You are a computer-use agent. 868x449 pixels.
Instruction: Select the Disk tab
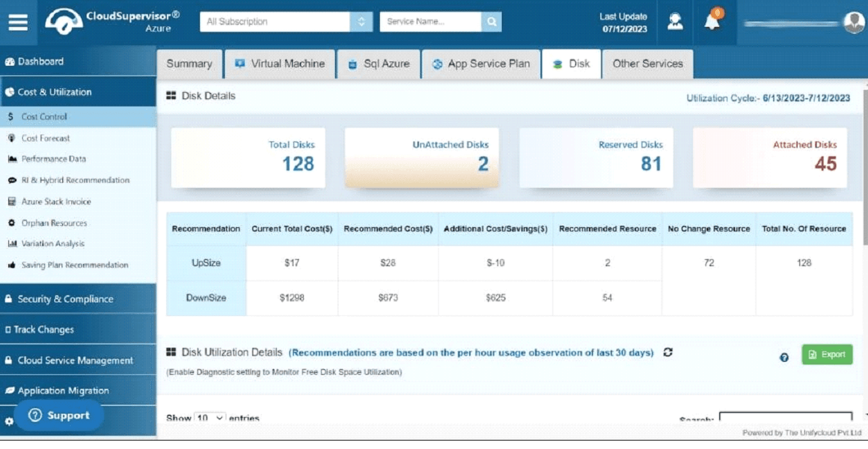pyautogui.click(x=571, y=64)
